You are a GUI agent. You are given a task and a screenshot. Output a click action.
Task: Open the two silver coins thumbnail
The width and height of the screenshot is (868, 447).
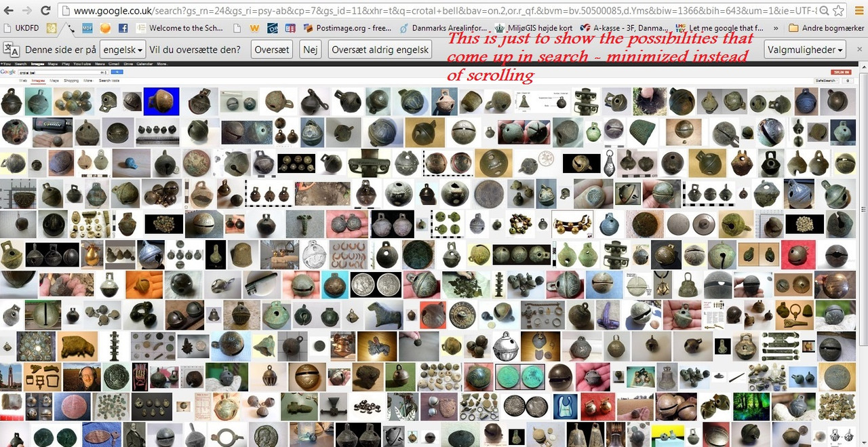pos(376,285)
